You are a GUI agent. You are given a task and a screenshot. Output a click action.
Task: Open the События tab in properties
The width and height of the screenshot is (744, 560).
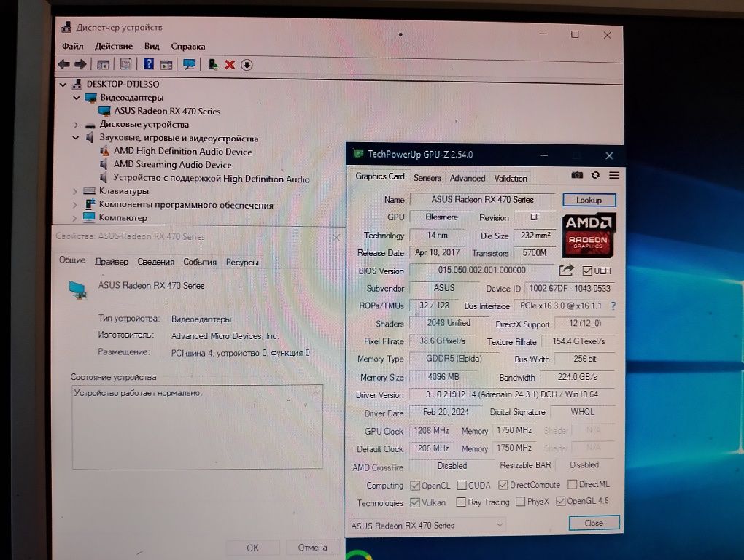pos(200,262)
